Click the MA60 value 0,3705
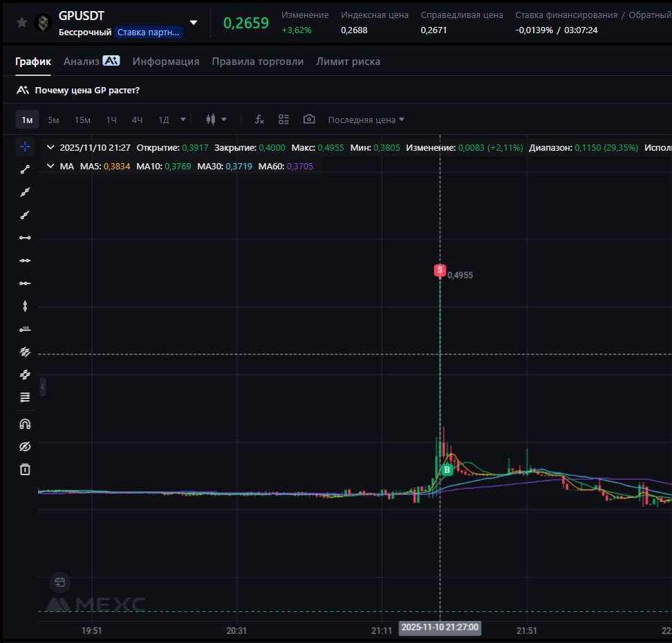Viewport: 672px width, 643px height. [x=300, y=167]
